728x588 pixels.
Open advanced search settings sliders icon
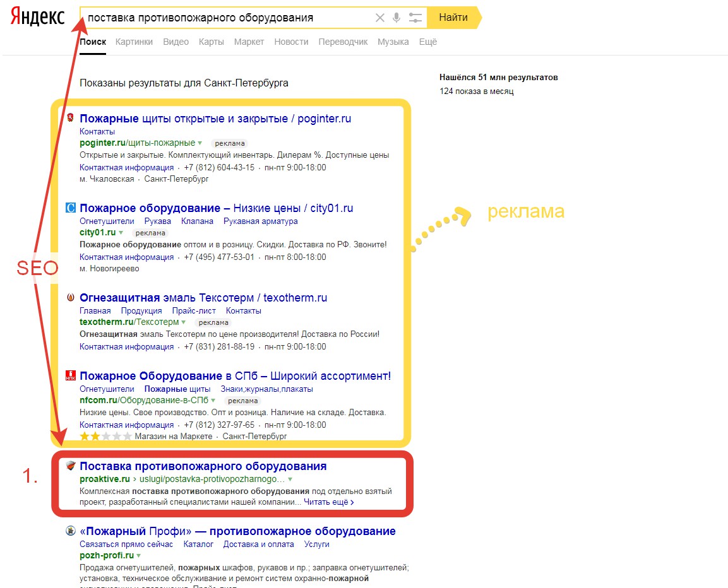pos(415,18)
